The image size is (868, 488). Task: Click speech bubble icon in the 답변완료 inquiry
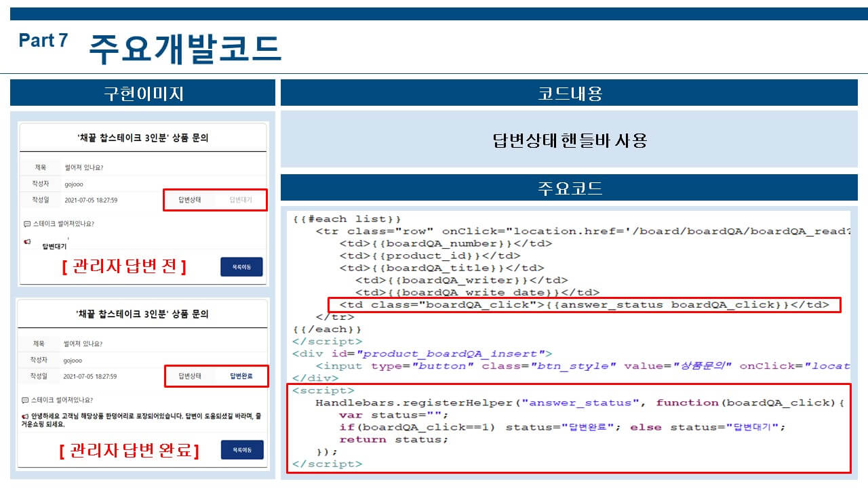coord(26,400)
